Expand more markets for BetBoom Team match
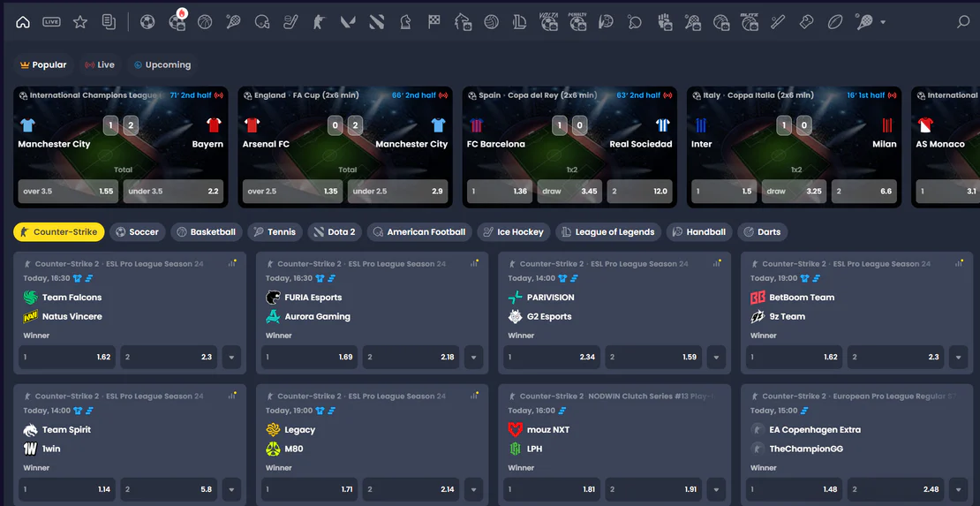 (x=959, y=357)
